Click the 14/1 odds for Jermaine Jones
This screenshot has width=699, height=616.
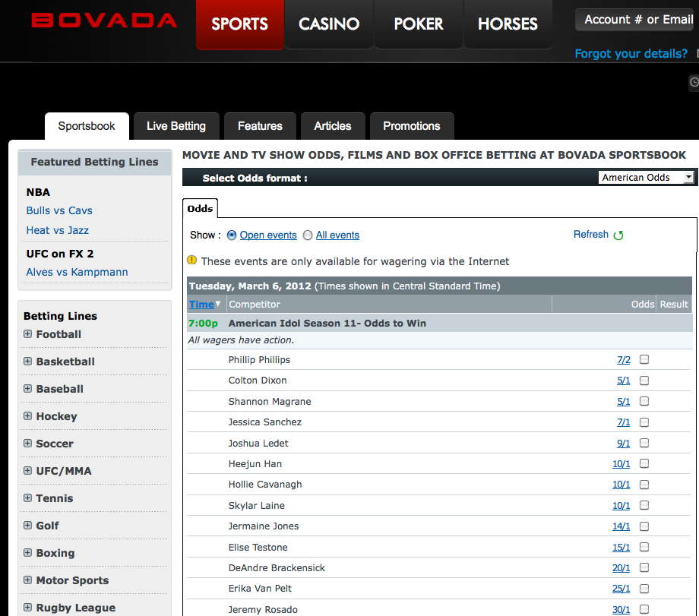pos(622,526)
